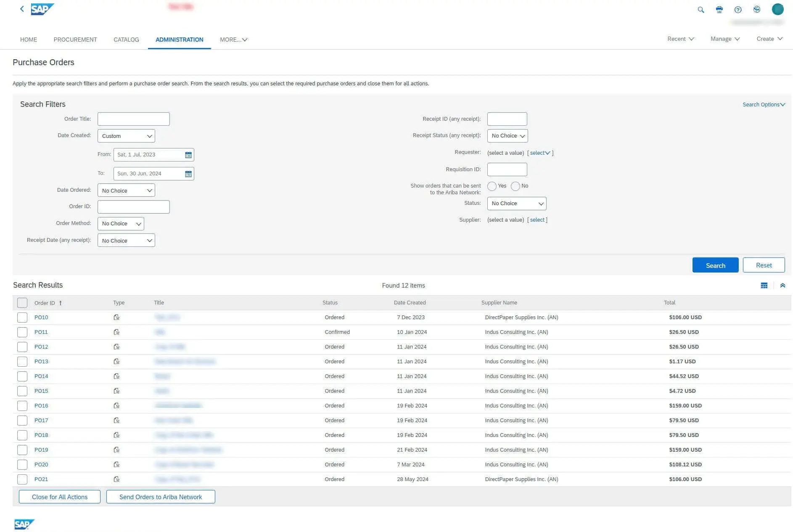Open the search magnifier icon
The image size is (793, 532).
700,10
